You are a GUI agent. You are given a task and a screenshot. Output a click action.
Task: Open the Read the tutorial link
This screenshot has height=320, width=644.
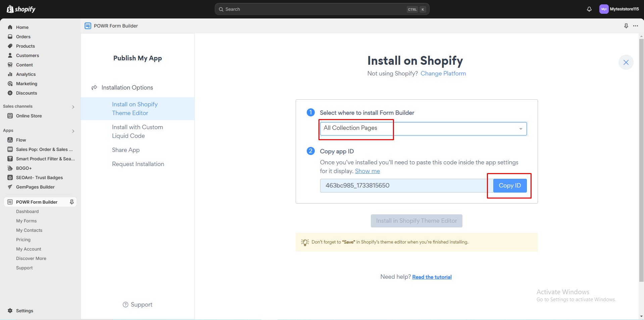432,277
